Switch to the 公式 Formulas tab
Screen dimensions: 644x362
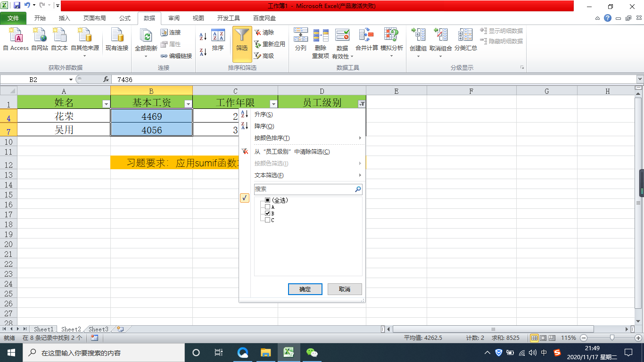click(125, 18)
